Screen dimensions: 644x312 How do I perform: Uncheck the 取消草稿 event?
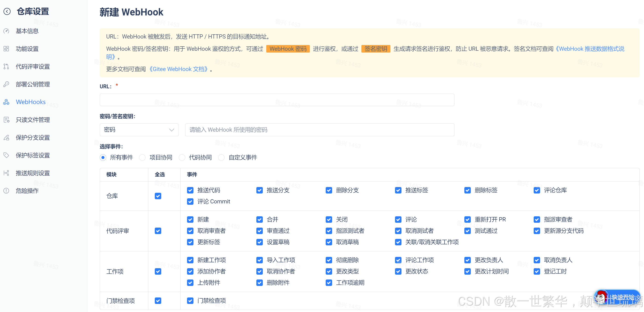pyautogui.click(x=329, y=242)
